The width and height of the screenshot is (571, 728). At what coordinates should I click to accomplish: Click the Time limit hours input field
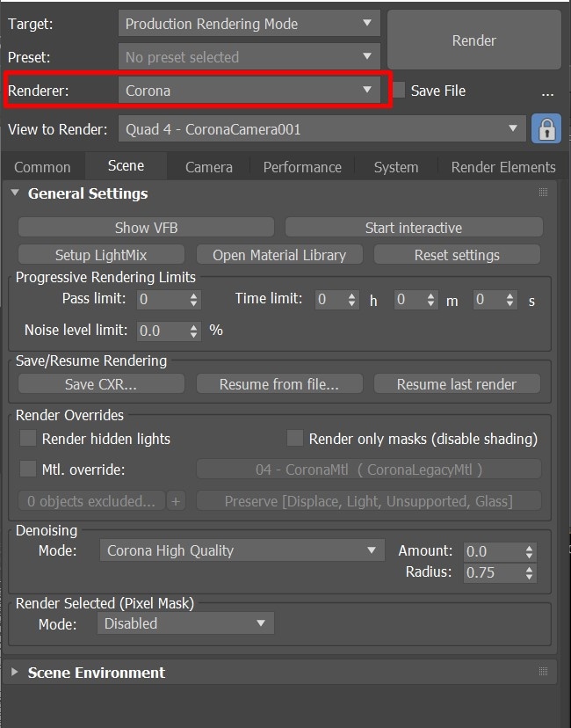pos(330,300)
